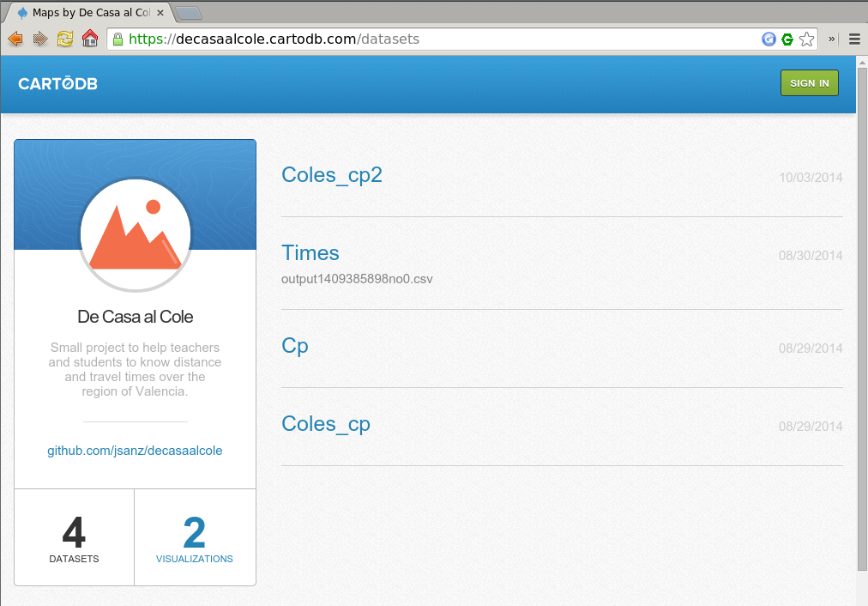This screenshot has height=606, width=868.
Task: Click the page vertical scrollbar
Action: 862,319
